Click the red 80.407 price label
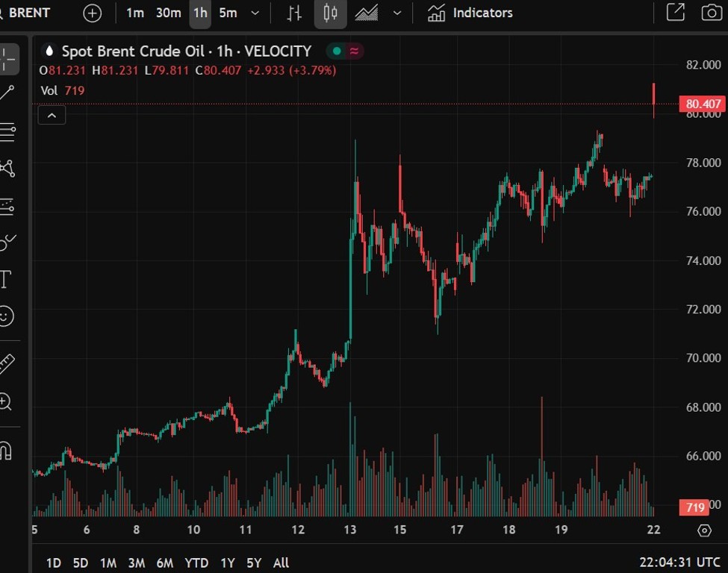The width and height of the screenshot is (728, 573). [x=701, y=104]
